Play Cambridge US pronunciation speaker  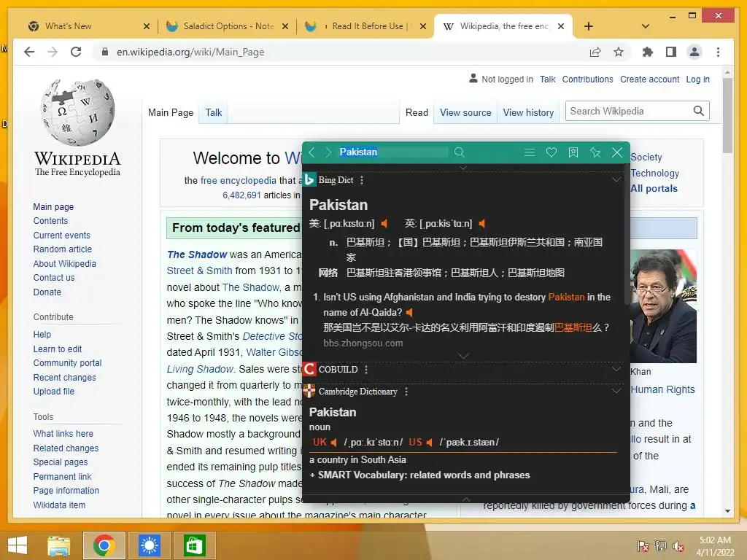[x=429, y=443]
